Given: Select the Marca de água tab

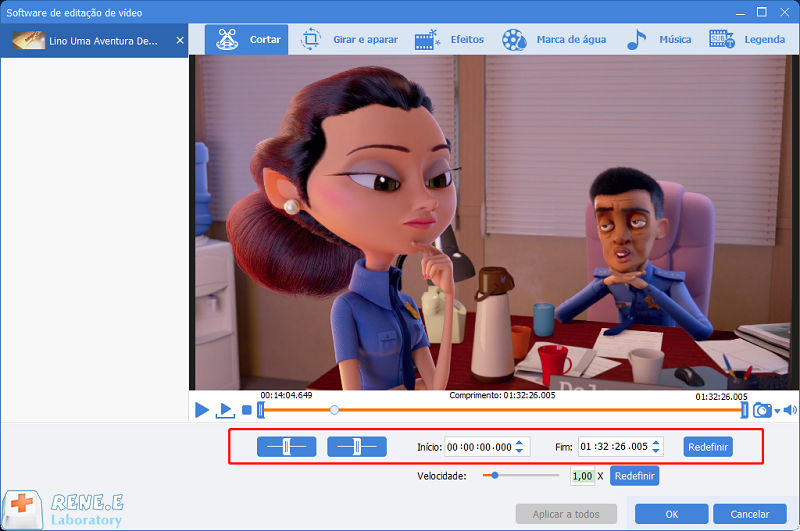Looking at the screenshot, I should [554, 39].
